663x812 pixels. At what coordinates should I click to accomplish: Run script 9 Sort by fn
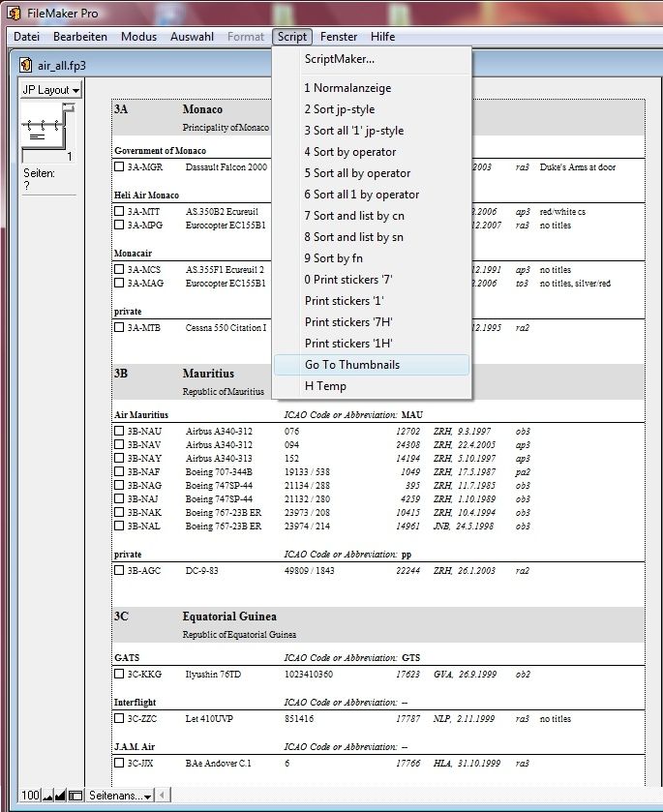(x=372, y=257)
